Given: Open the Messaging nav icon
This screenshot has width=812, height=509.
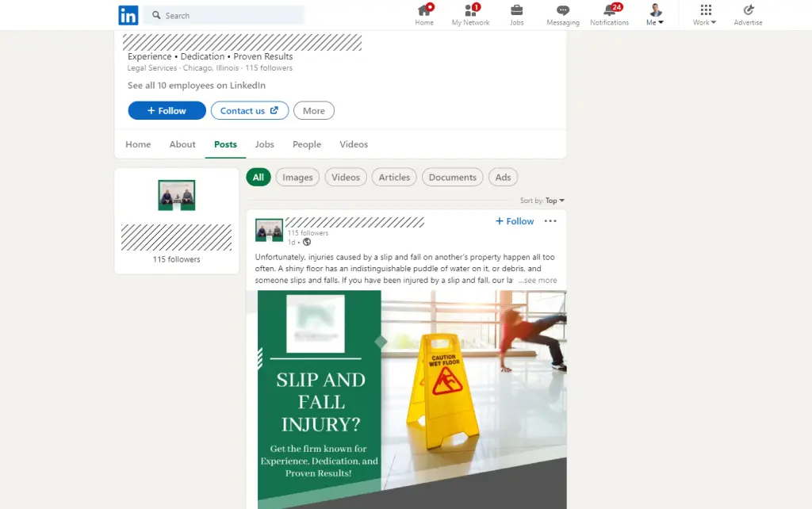Looking at the screenshot, I should point(563,15).
